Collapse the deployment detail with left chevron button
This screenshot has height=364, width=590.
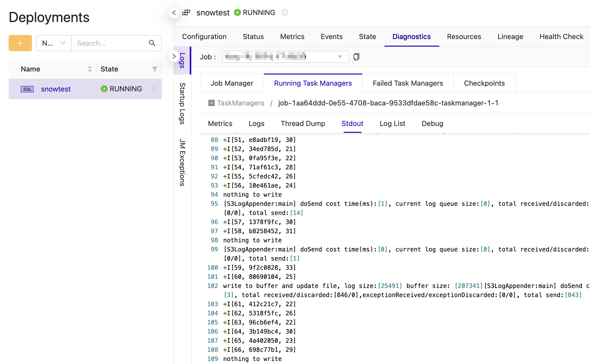174,12
